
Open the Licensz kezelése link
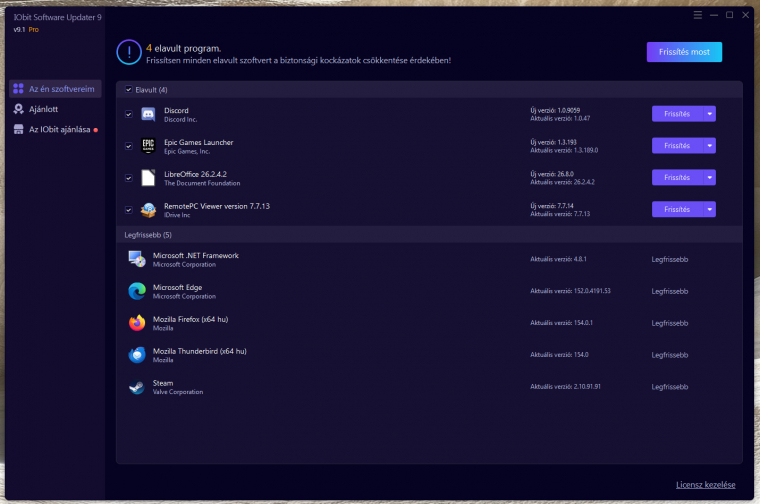(x=705, y=485)
